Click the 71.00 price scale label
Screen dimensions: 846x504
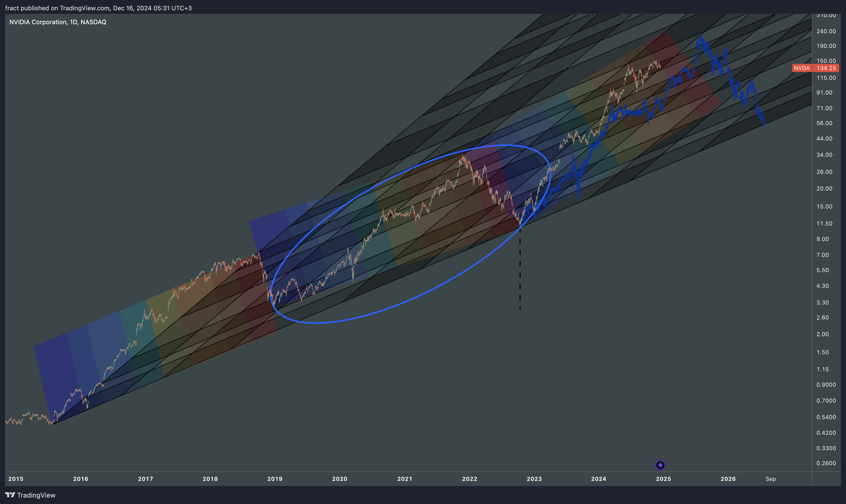click(825, 108)
